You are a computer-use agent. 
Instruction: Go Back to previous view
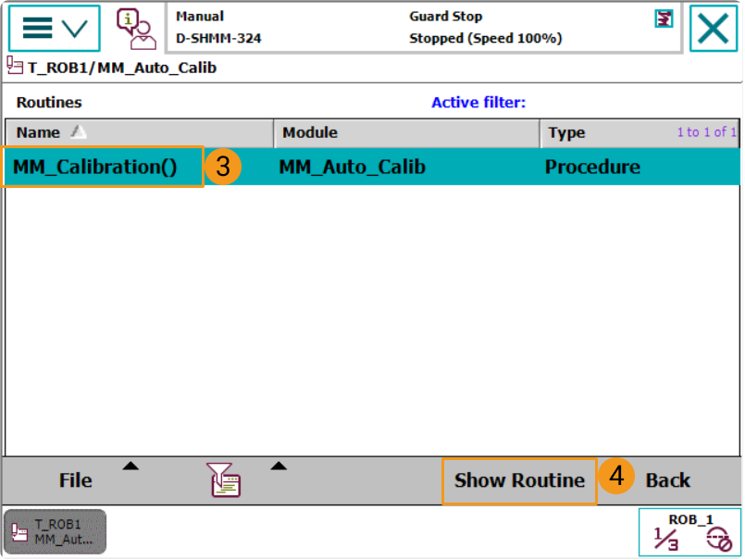[x=667, y=480]
